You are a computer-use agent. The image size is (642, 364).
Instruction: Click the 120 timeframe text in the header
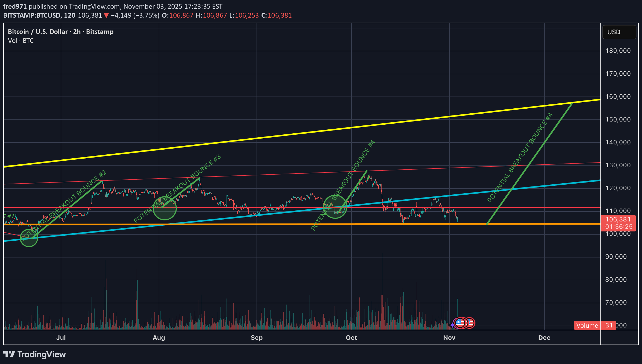point(71,15)
